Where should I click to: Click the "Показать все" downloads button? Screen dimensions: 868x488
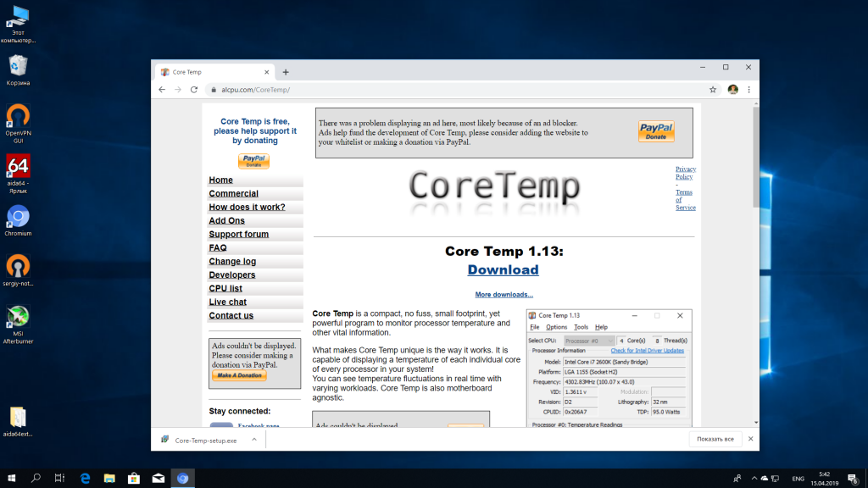[x=715, y=439]
